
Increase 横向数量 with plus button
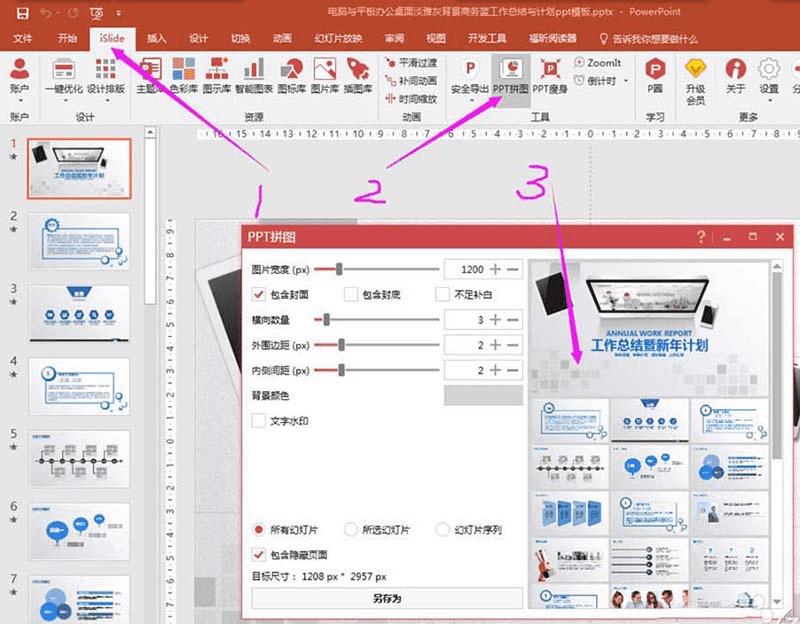coord(495,320)
